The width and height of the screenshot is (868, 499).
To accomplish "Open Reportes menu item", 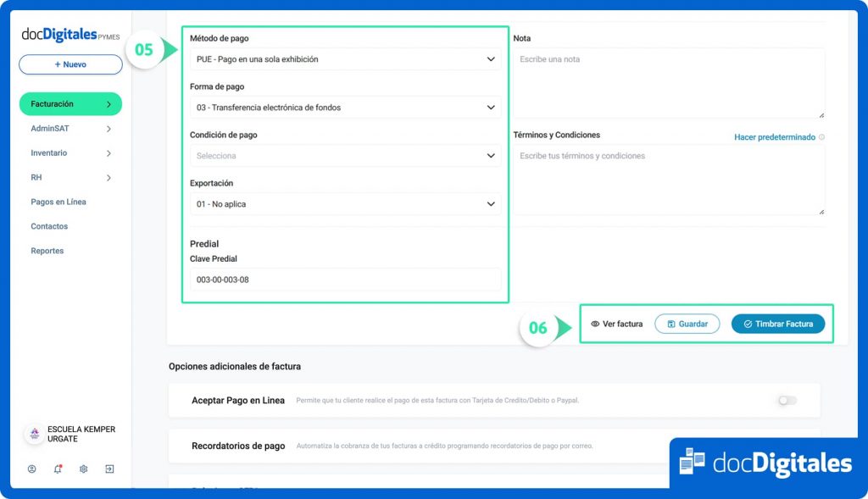I will pos(47,251).
